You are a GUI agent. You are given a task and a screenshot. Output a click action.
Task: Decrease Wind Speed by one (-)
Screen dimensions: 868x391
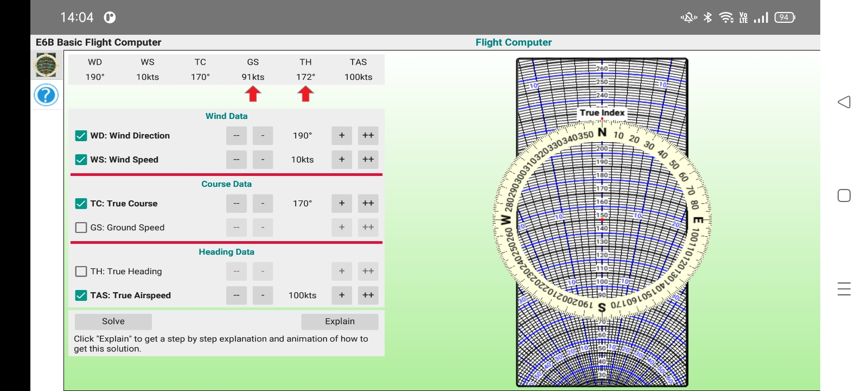pyautogui.click(x=263, y=160)
